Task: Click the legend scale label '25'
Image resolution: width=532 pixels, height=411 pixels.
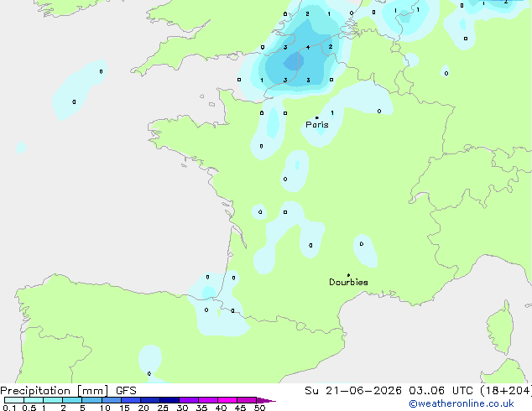Action: [x=163, y=408]
